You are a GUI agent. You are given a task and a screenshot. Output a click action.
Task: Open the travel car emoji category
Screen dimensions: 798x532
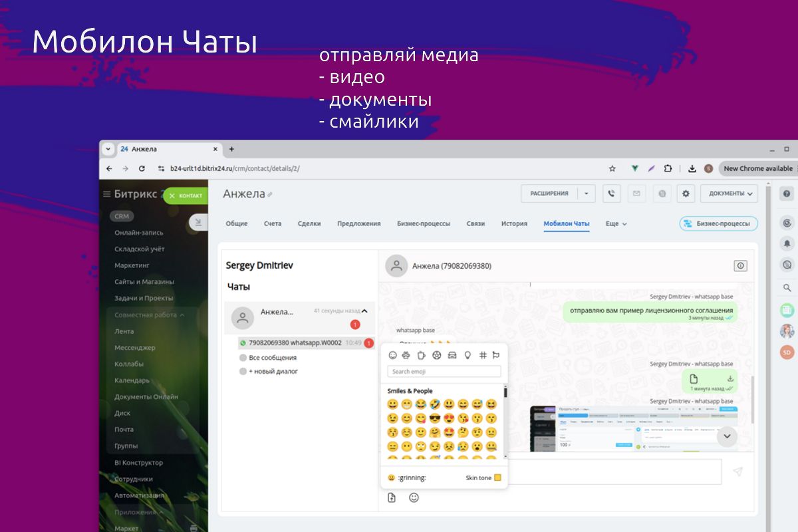point(452,355)
